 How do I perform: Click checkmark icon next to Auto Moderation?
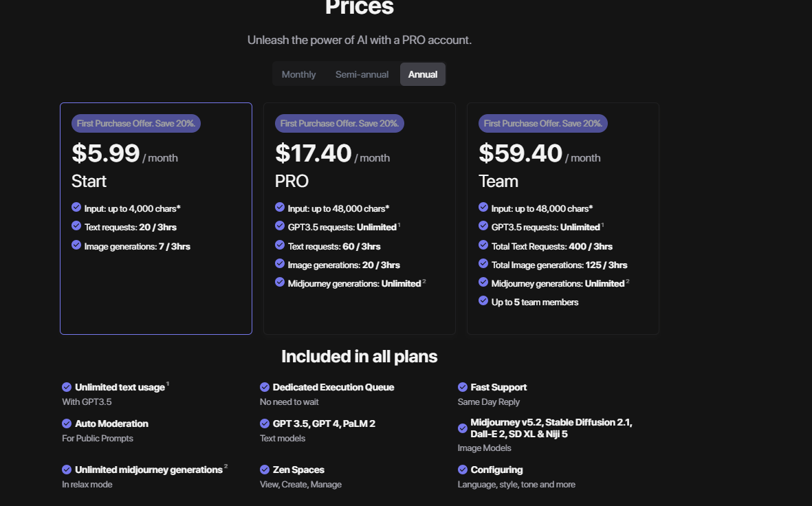[x=67, y=423]
